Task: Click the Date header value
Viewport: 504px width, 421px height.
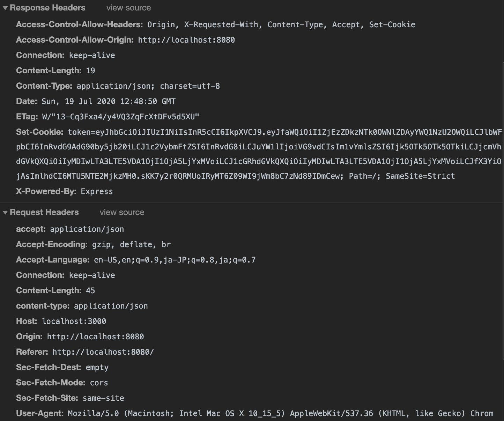Action: (x=109, y=101)
